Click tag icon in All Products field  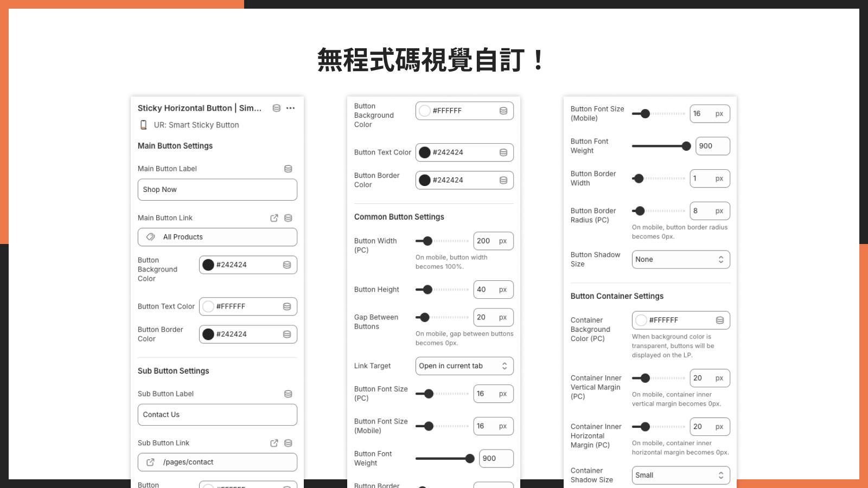tap(151, 237)
